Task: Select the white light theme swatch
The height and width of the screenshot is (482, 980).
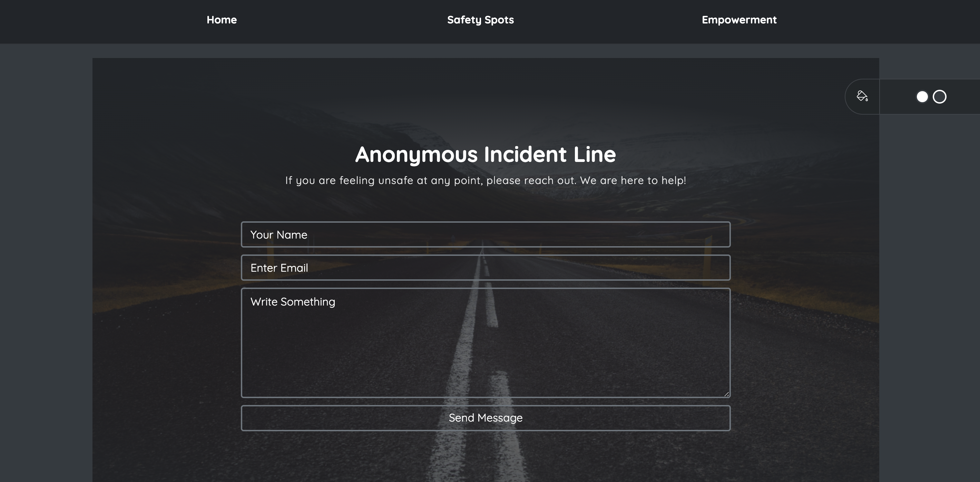Action: [x=922, y=97]
